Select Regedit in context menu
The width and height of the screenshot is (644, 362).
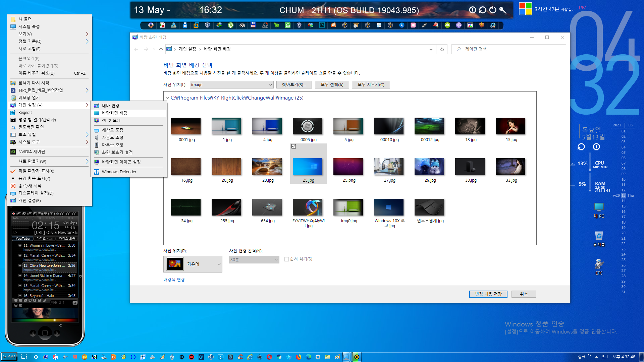(49, 113)
